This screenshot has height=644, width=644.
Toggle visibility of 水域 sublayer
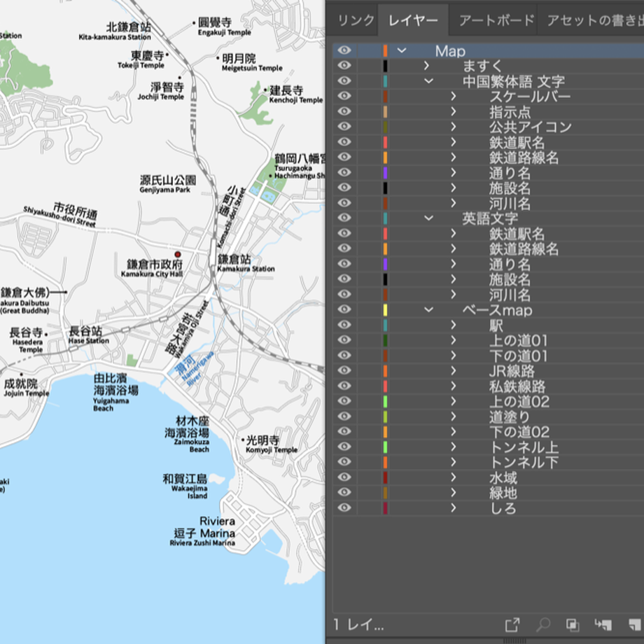pos(344,477)
